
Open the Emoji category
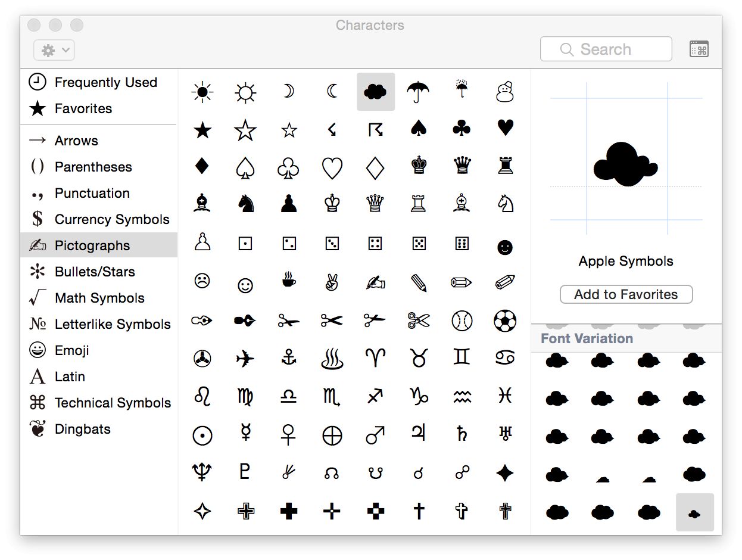coord(99,350)
